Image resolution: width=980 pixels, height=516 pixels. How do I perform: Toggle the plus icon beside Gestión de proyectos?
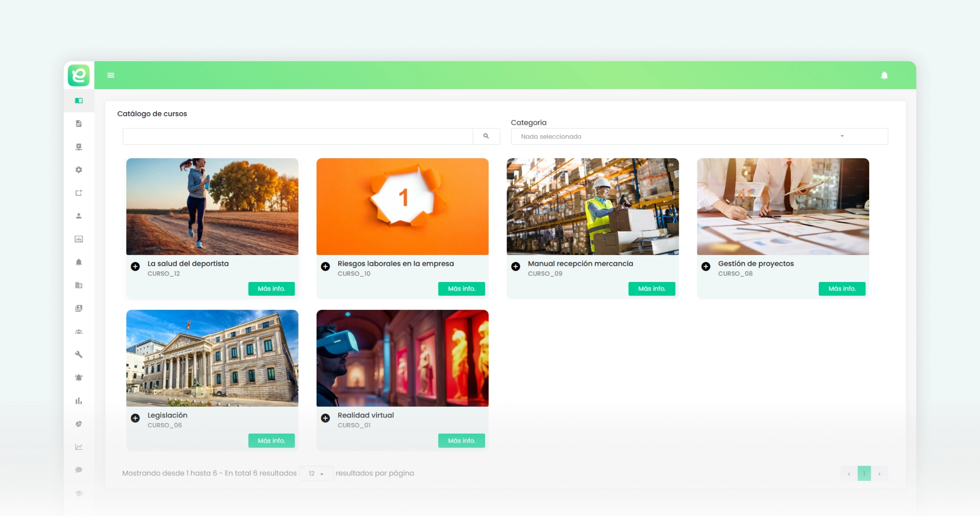706,267
